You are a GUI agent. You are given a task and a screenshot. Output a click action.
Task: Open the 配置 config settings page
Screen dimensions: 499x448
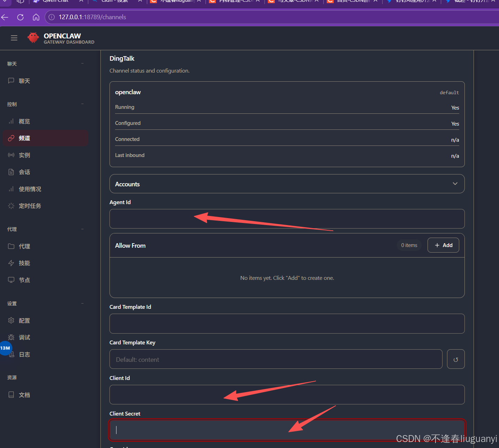tap(45, 321)
